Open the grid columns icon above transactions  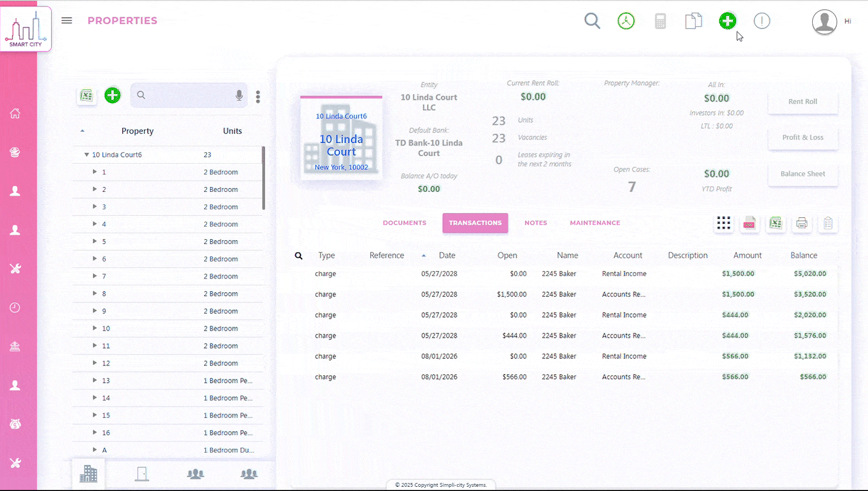click(723, 223)
